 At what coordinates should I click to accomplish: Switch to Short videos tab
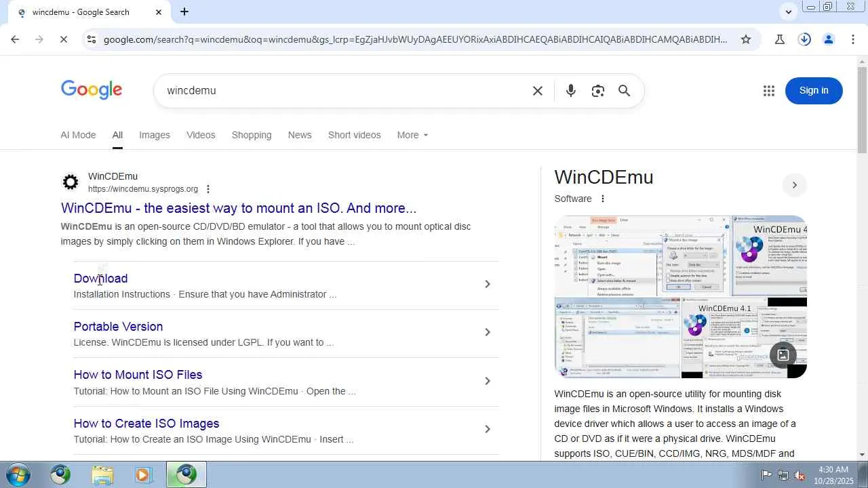(x=355, y=135)
